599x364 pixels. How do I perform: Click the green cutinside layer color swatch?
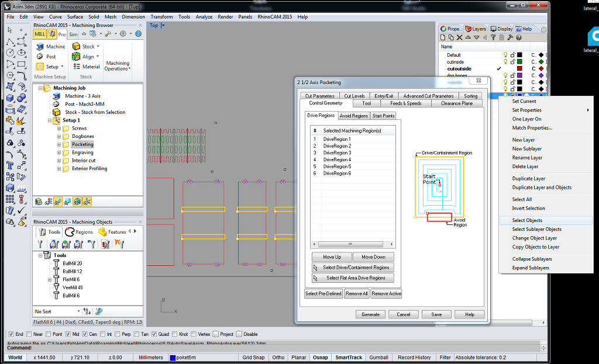pos(519,62)
